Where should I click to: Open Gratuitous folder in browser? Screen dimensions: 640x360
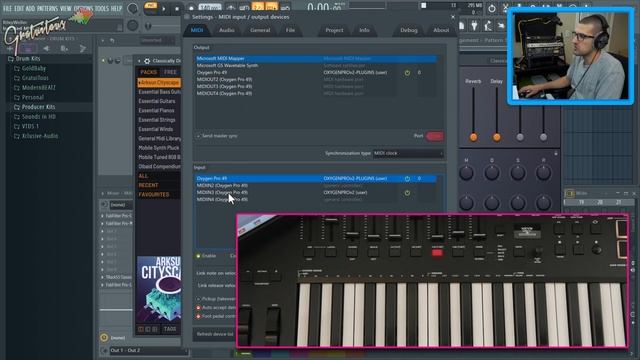tap(35, 78)
